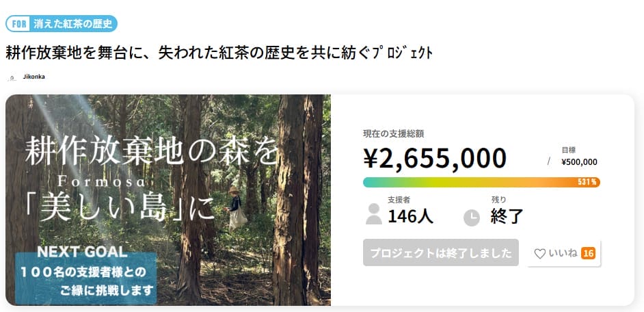
Task: Open the 消えた紅茶の歴史 category tag
Action: (73, 24)
